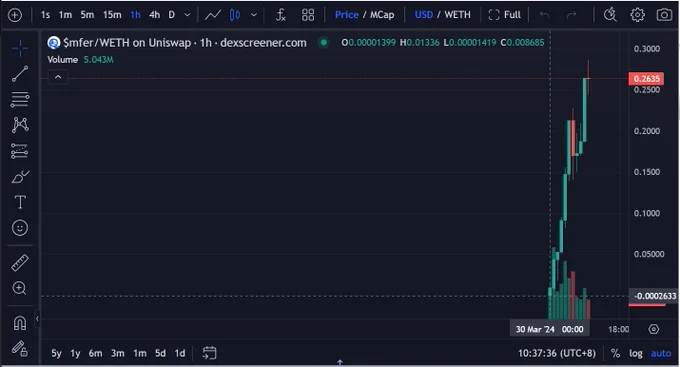Select the Text annotation tool
Image resolution: width=680 pixels, height=367 pixels.
tap(20, 202)
